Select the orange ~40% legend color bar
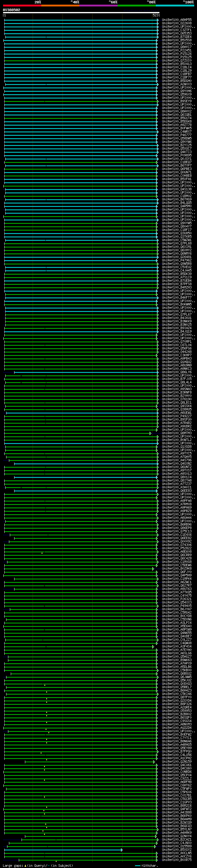 point(60,6)
